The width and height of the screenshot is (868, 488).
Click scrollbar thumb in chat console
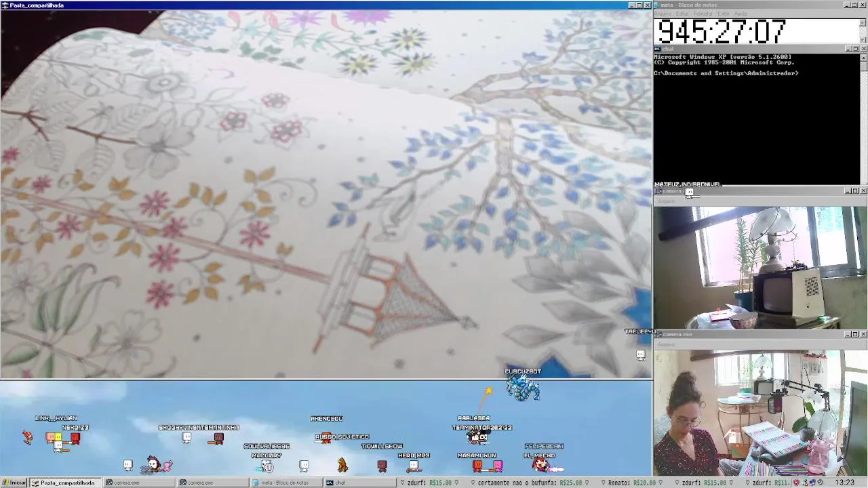point(863,66)
